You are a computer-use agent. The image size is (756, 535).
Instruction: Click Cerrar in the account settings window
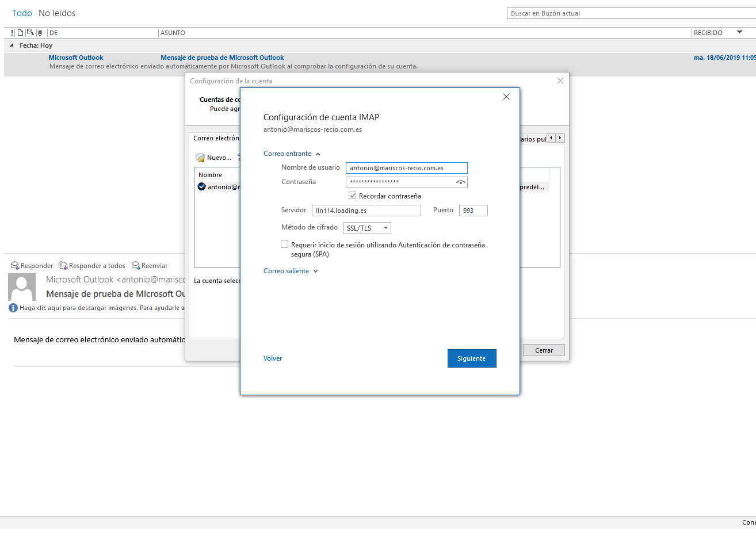pos(544,350)
